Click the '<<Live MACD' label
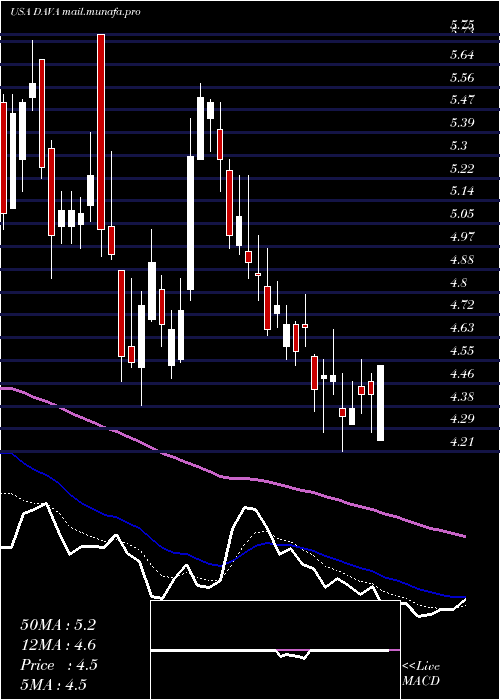500x700 pixels. click(x=421, y=674)
